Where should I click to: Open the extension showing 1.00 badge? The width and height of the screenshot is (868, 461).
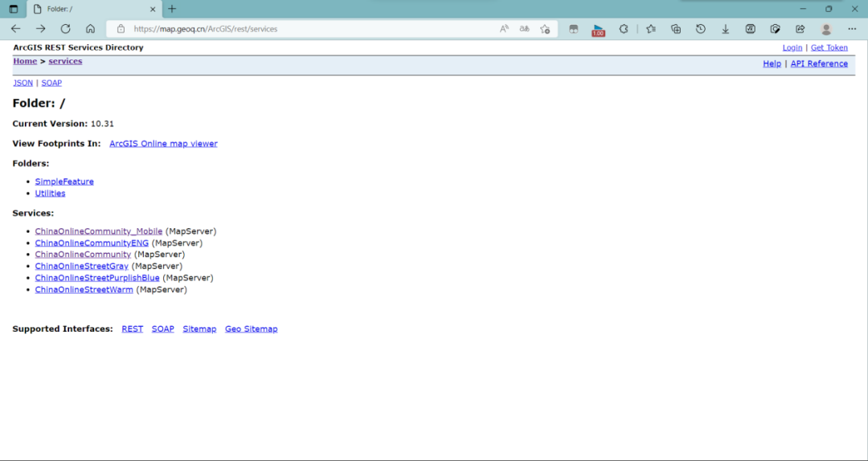(x=598, y=30)
